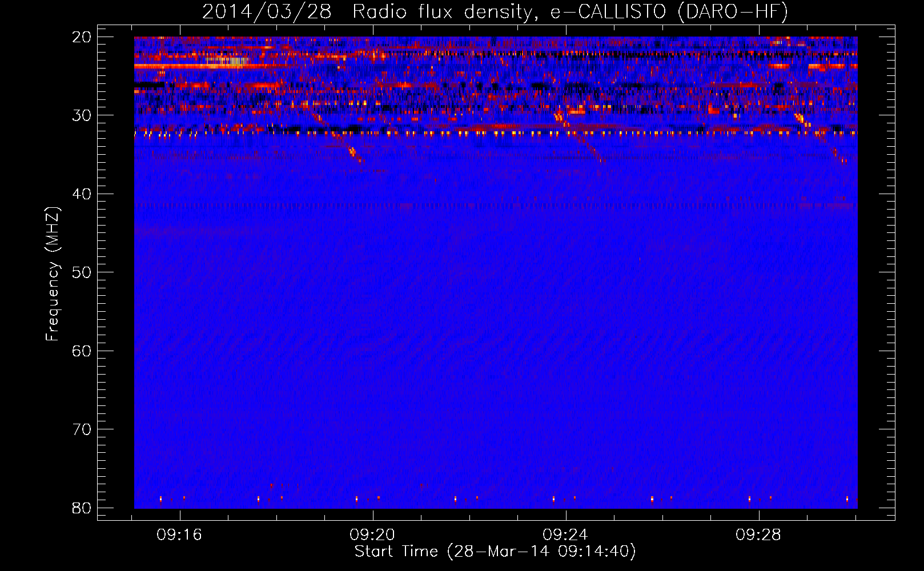The image size is (924, 571).
Task: Click the frequency tick label '40'
Action: tap(82, 194)
